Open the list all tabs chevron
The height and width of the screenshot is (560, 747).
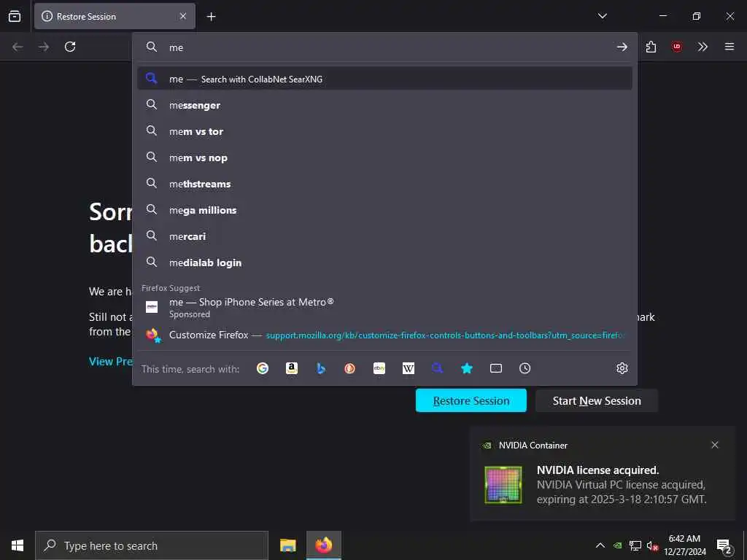602,16
